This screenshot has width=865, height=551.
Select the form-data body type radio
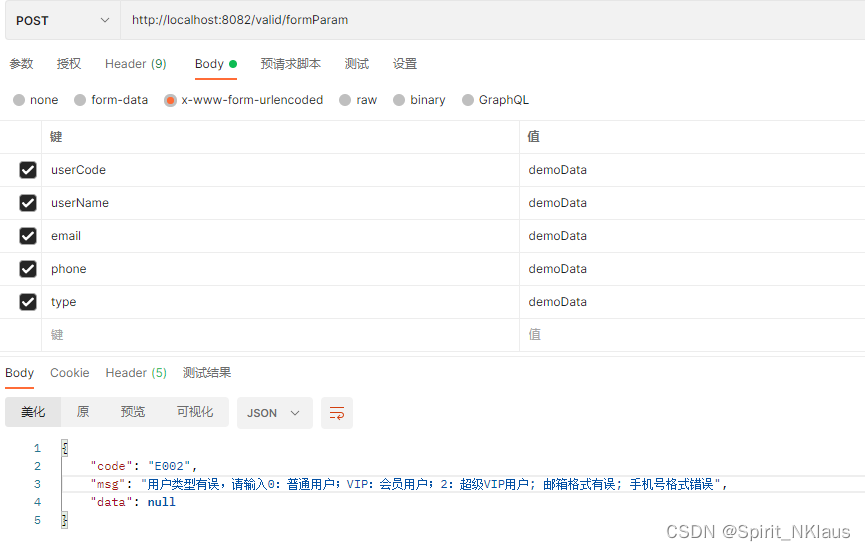[80, 100]
